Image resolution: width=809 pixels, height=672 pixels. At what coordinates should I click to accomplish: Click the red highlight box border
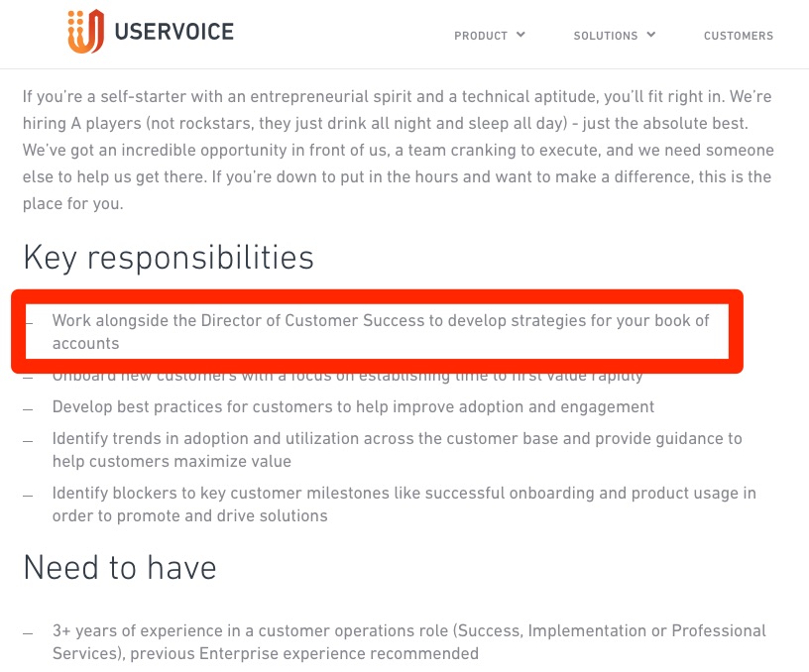[x=377, y=296]
